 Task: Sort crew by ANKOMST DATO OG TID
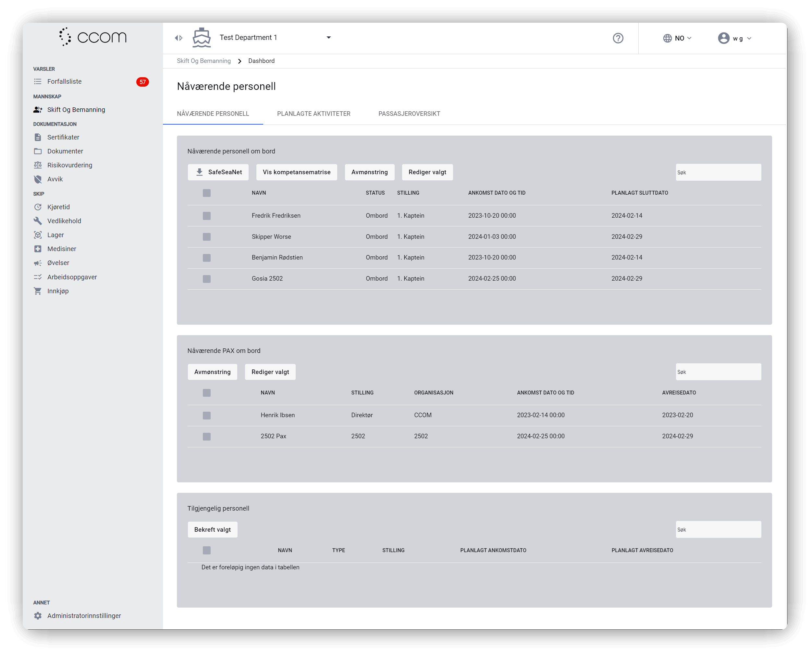497,193
